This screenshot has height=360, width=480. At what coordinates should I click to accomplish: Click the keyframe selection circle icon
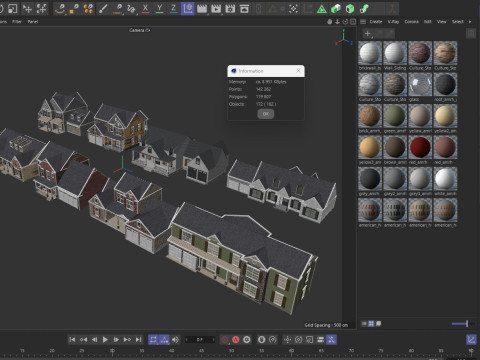click(247, 340)
